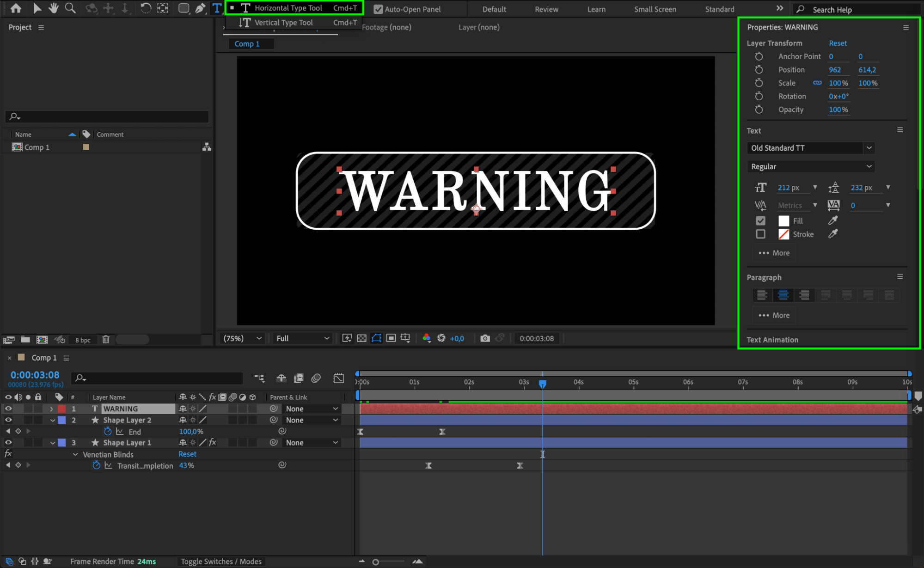Open the resolution Full dropdown
The image size is (924, 568).
pyautogui.click(x=303, y=338)
